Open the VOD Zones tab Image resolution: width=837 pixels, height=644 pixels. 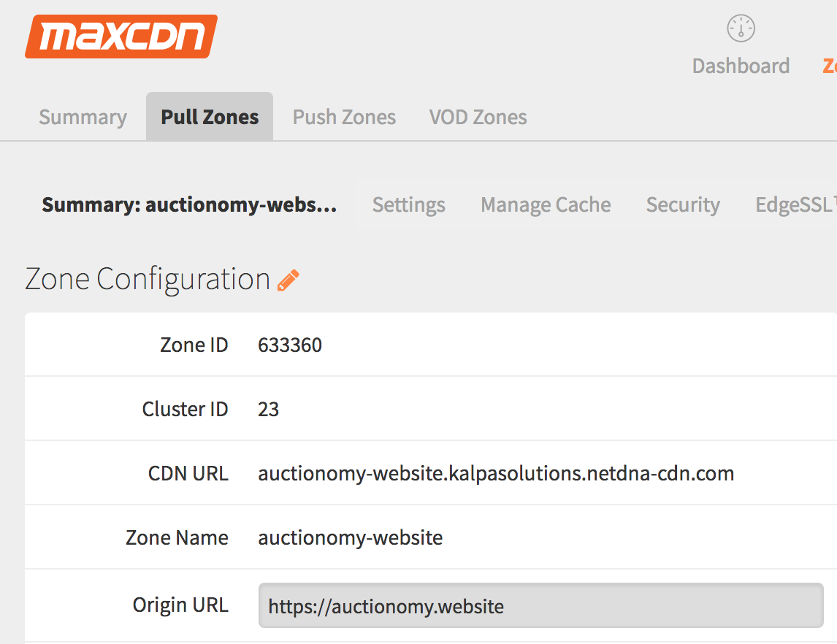pyautogui.click(x=478, y=116)
